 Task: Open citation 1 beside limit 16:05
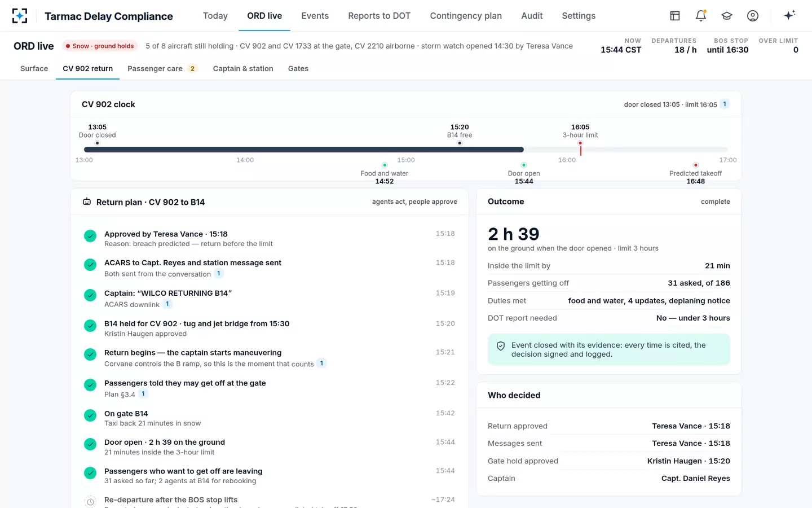[x=725, y=104]
